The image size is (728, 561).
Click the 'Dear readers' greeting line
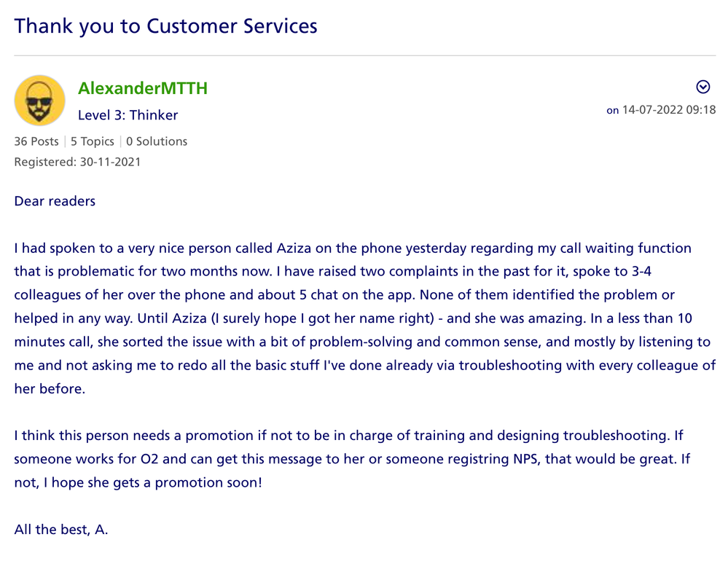tap(55, 201)
